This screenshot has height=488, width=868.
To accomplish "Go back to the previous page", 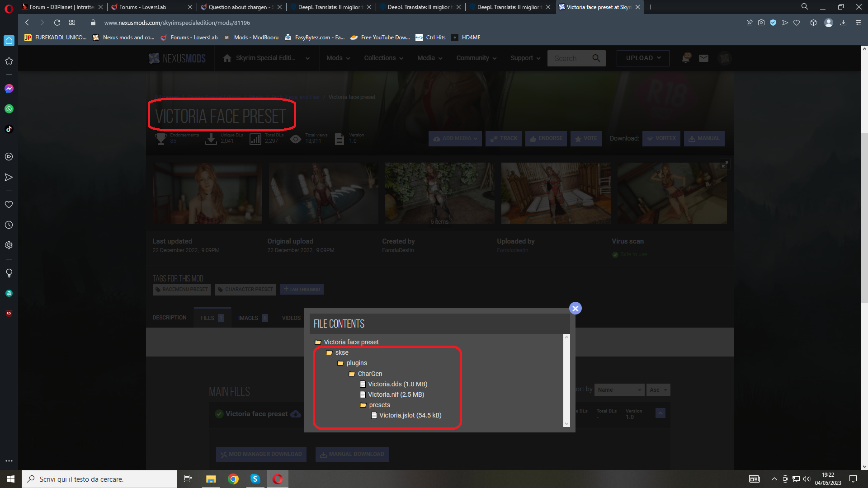I will [x=27, y=23].
